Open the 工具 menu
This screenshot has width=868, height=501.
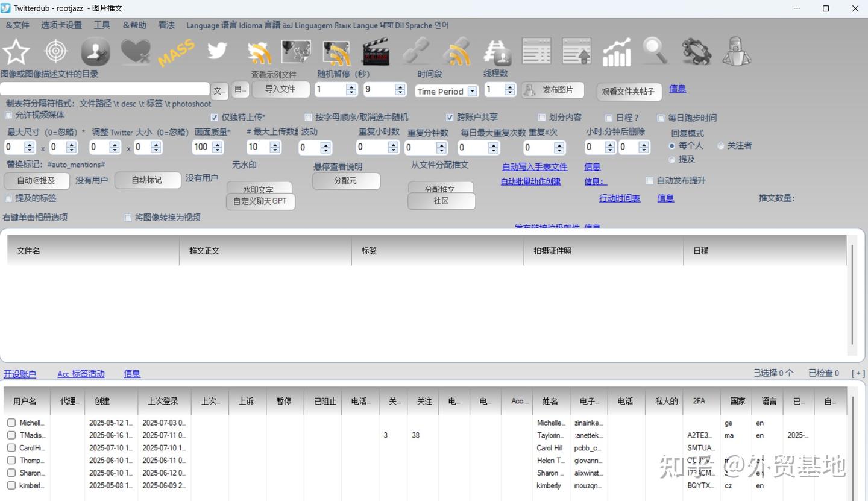pyautogui.click(x=102, y=25)
